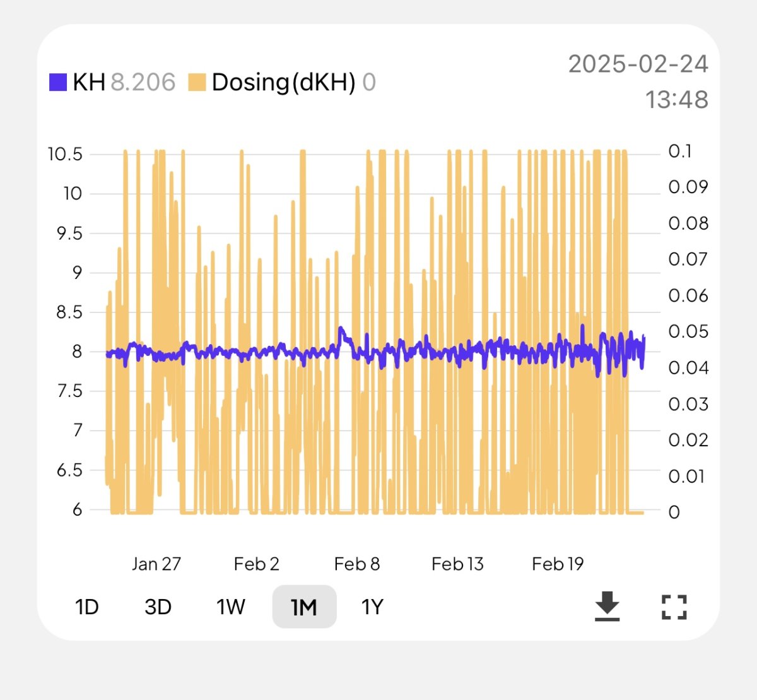The height and width of the screenshot is (700, 757).
Task: Click the purple KH legend swatch
Action: pyautogui.click(x=58, y=82)
